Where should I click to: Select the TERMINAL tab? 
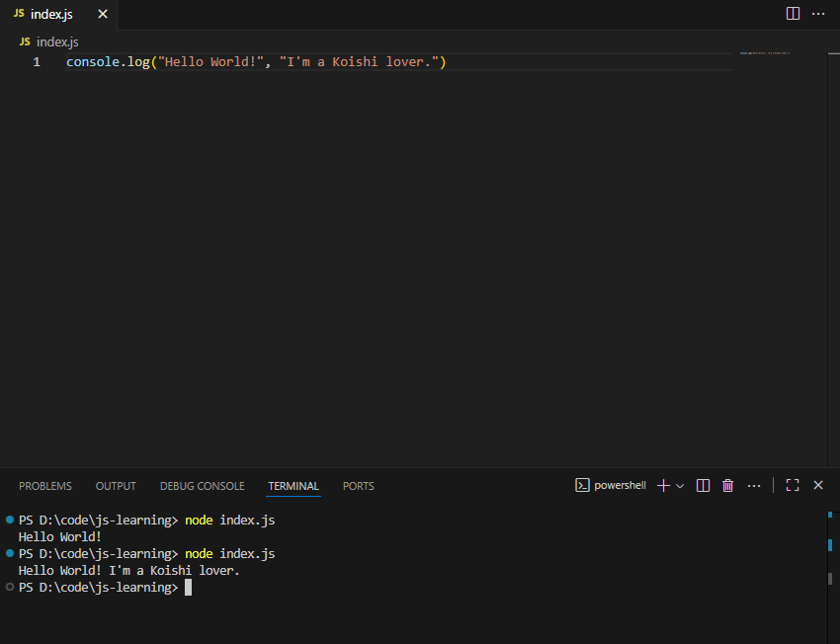[294, 486]
